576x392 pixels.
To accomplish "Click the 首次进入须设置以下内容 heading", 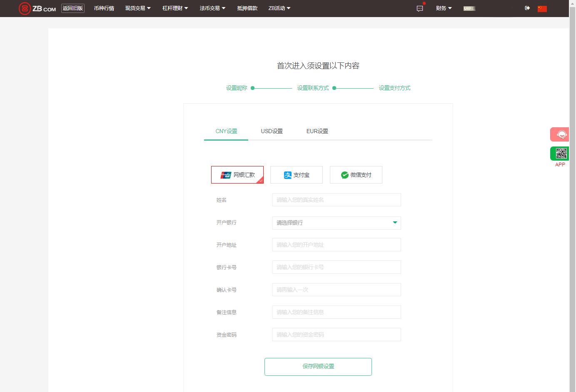I will 318,66.
